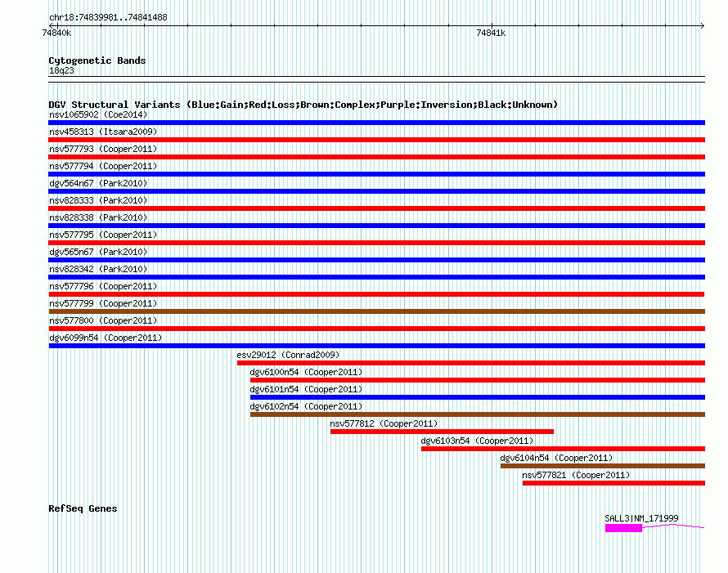
Task: Open the dgv6103n54 (Cooper2011) label
Action: tap(477, 441)
